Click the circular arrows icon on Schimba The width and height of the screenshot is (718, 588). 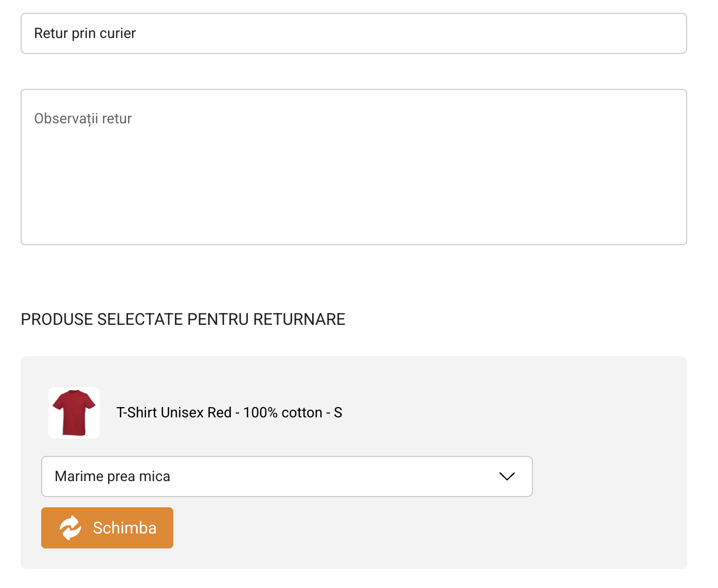click(x=70, y=528)
